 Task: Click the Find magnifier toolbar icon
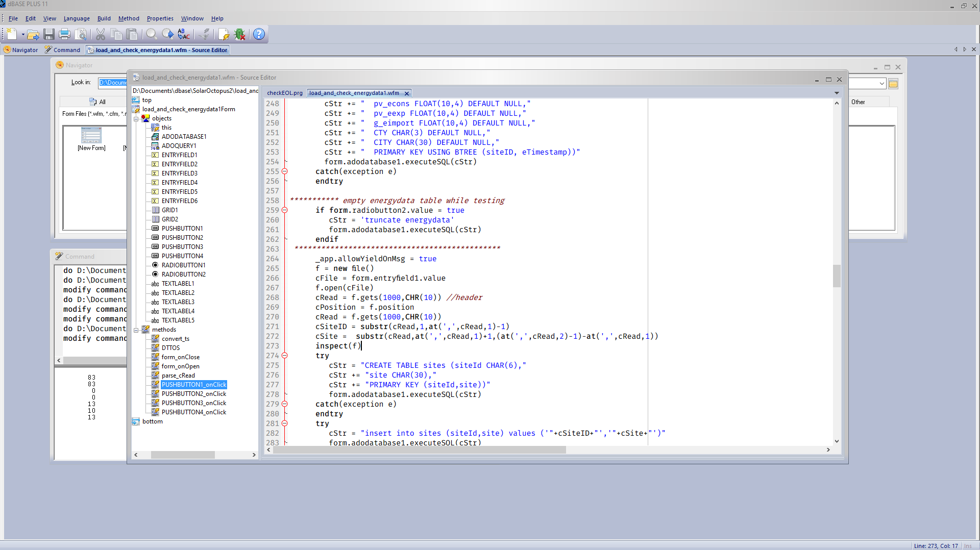tap(151, 34)
